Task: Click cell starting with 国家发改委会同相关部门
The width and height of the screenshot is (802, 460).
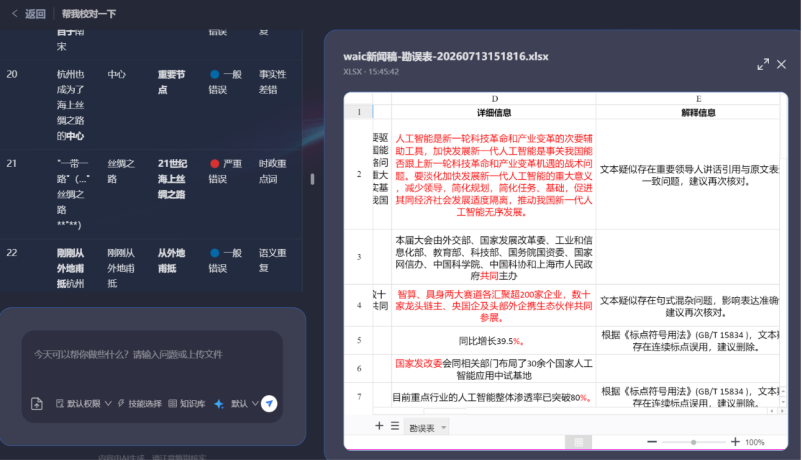Action: (494, 369)
